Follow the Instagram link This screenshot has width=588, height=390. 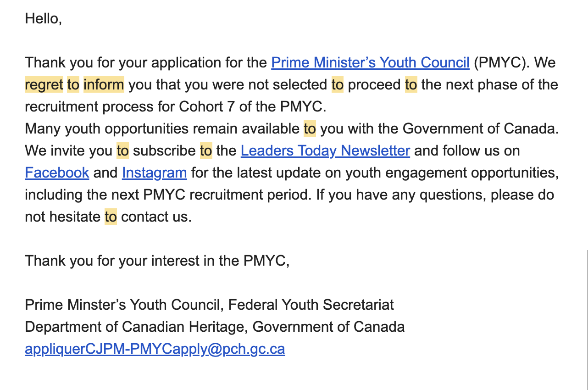coord(154,173)
